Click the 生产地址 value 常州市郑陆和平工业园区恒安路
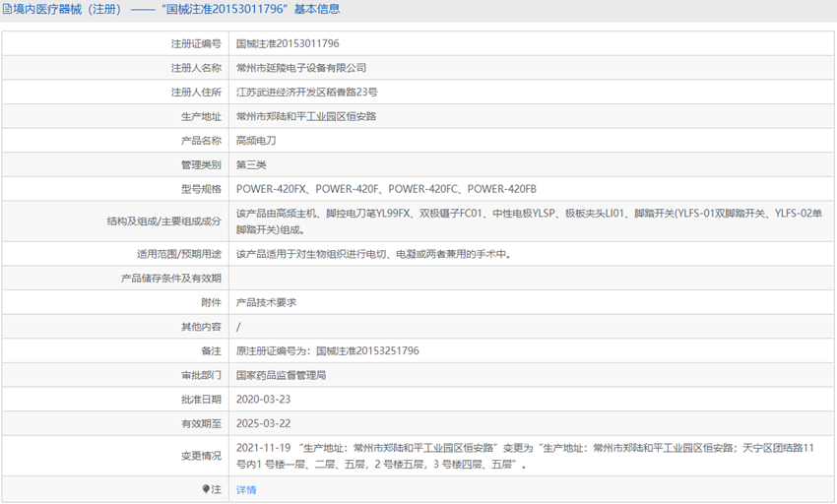 (306, 116)
